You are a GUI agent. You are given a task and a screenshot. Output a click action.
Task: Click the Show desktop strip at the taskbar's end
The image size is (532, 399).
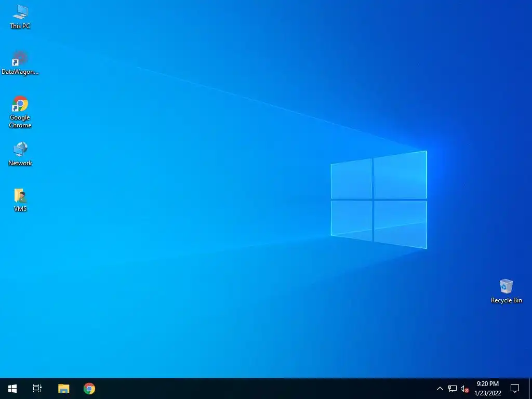(x=530, y=389)
